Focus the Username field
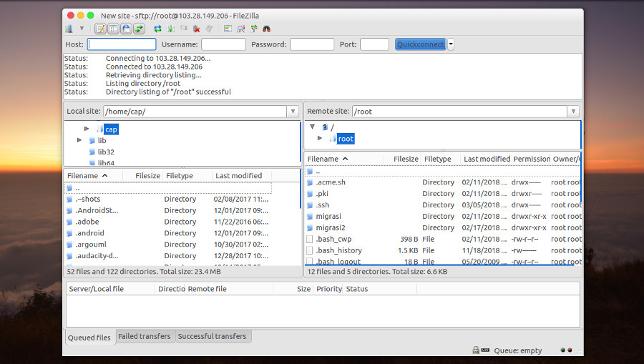 pos(223,44)
